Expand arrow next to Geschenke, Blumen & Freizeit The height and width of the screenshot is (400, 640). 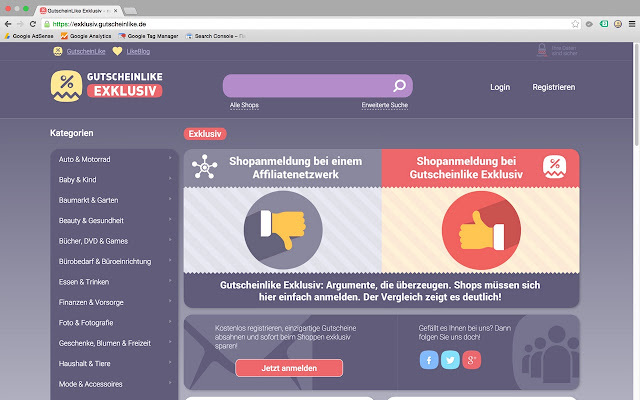coord(170,342)
